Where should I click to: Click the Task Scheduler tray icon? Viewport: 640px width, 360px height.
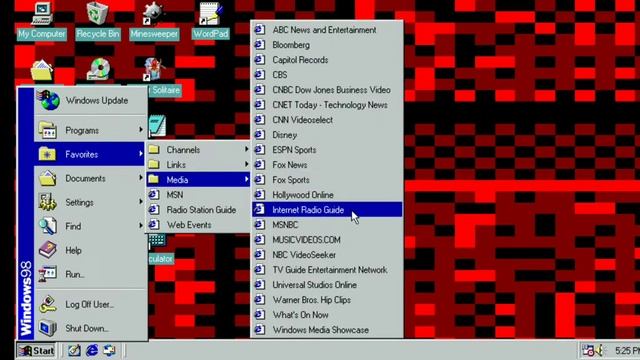click(588, 350)
